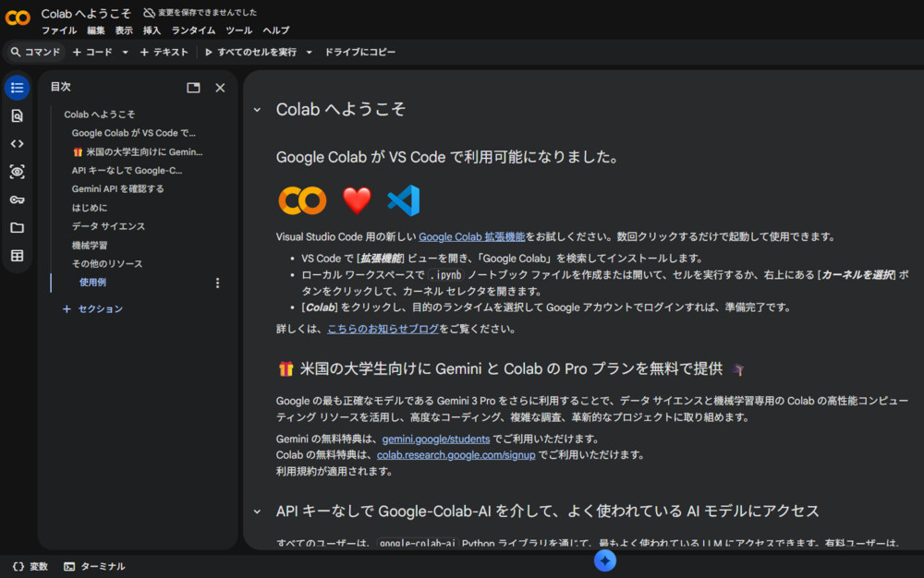Jump to Colab へようこそ in contents
This screenshot has height=578, width=924.
tap(100, 114)
